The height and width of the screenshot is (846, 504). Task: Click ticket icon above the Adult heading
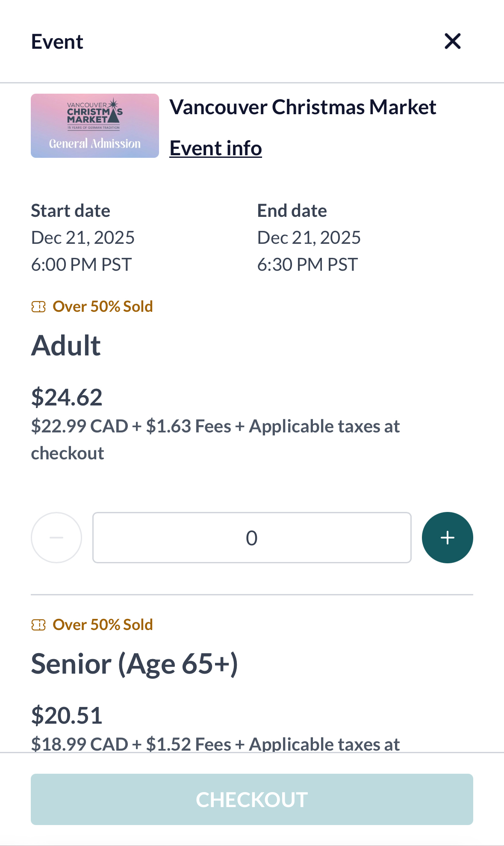[38, 307]
